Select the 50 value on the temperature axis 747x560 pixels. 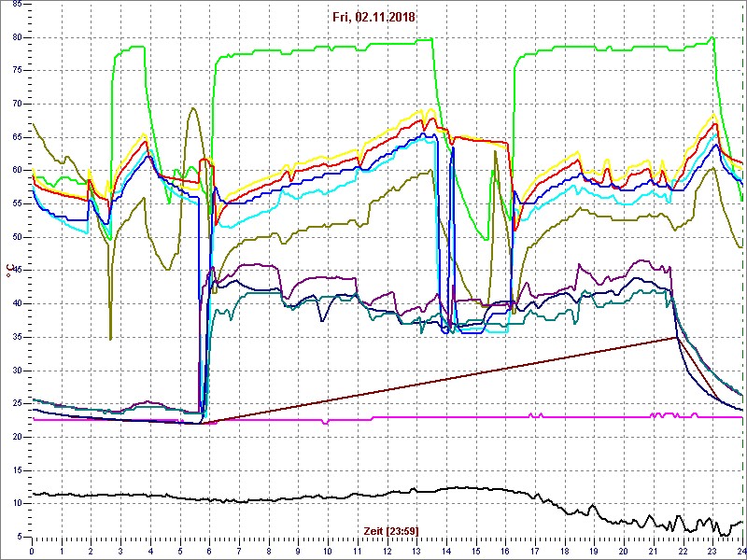click(16, 237)
